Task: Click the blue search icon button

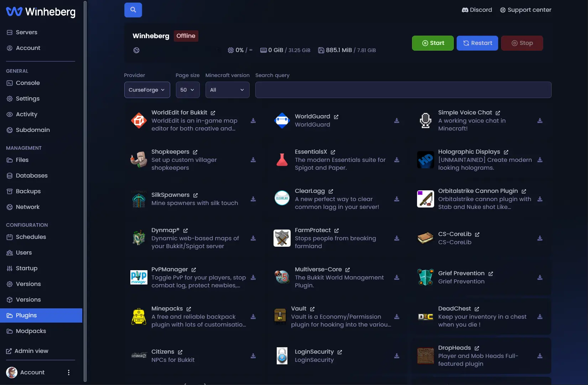Action: click(133, 10)
